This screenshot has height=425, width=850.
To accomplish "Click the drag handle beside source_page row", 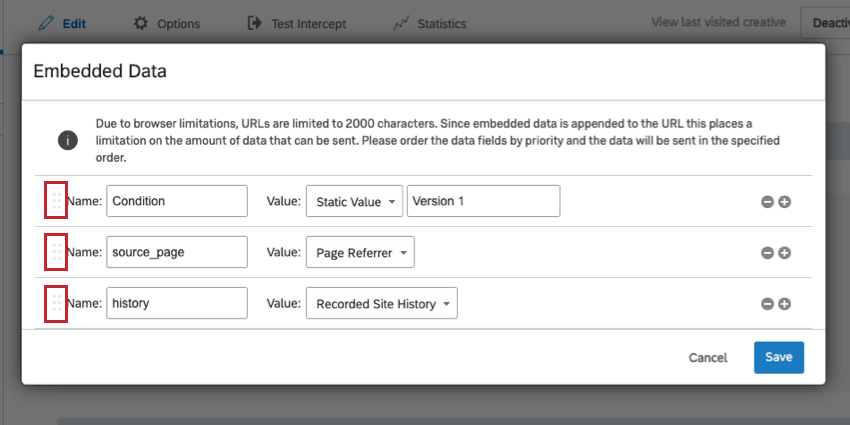I will pyautogui.click(x=56, y=252).
